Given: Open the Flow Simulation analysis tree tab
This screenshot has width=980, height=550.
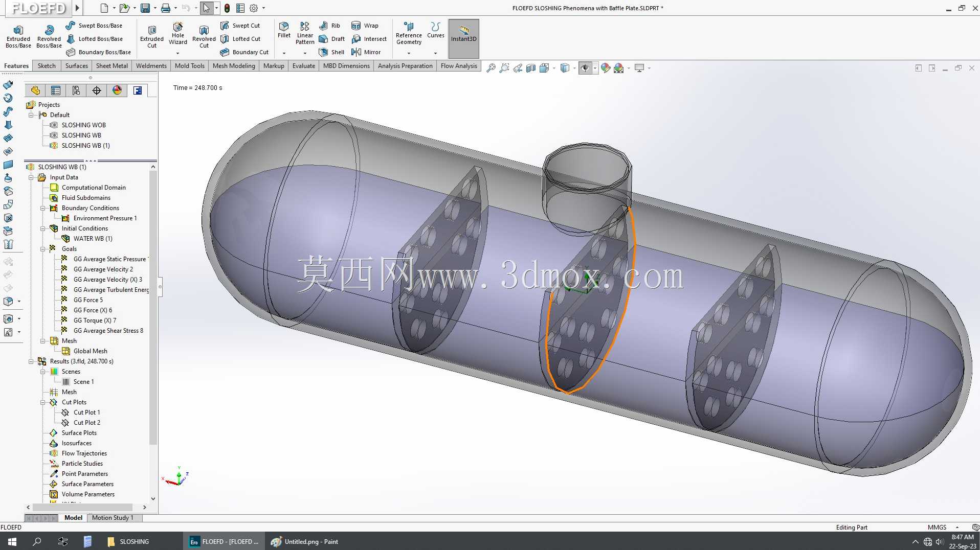Looking at the screenshot, I should click(138, 90).
